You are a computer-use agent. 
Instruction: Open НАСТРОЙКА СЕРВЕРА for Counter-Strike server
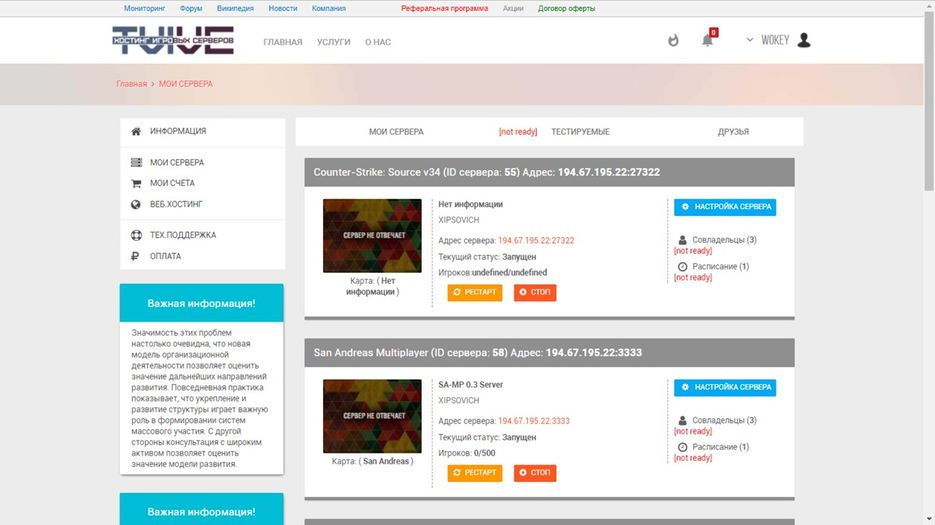point(725,207)
